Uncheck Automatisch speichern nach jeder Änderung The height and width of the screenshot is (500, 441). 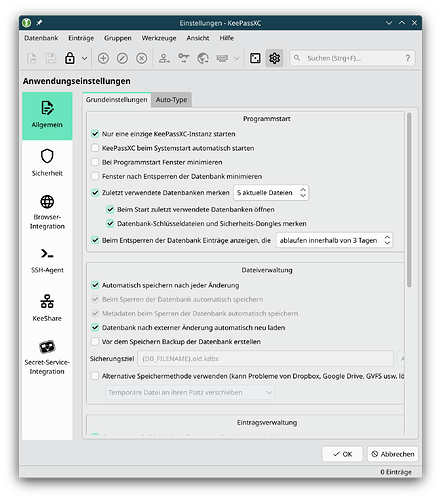tap(95, 285)
